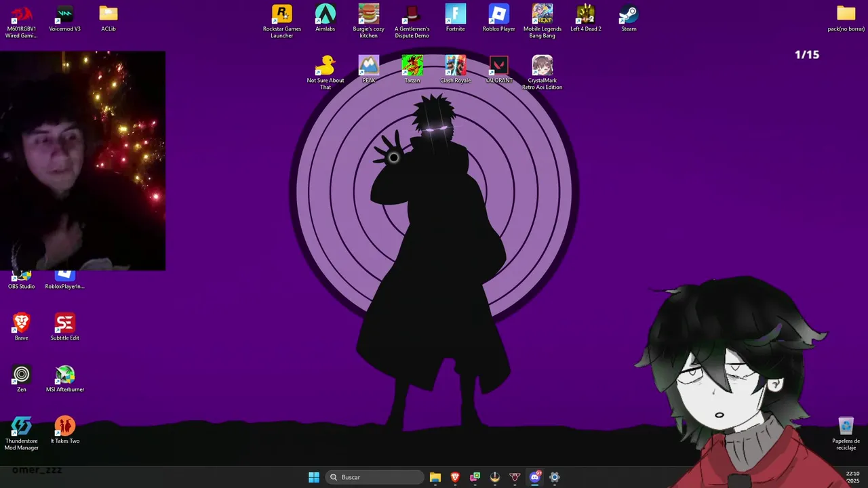Click the Buscar search box in the taskbar

click(x=375, y=477)
